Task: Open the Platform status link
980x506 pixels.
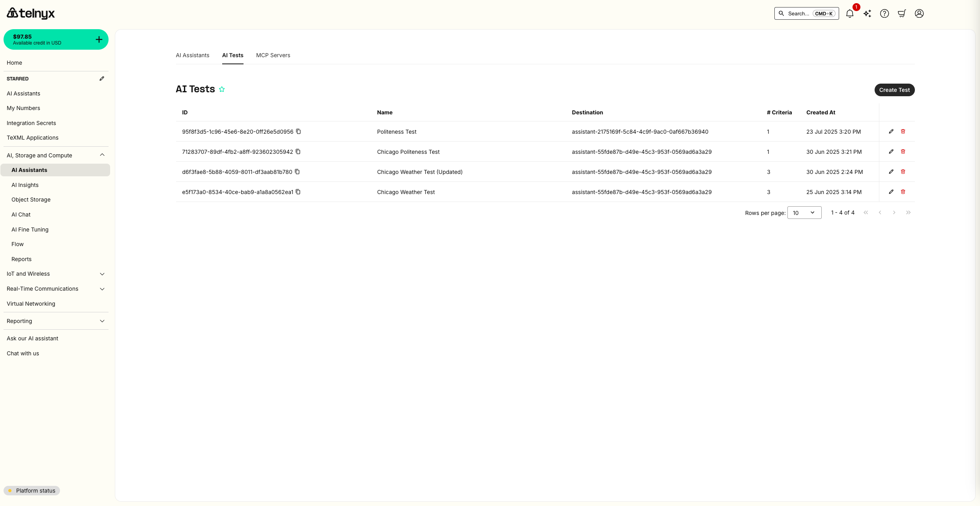Action: click(x=32, y=491)
